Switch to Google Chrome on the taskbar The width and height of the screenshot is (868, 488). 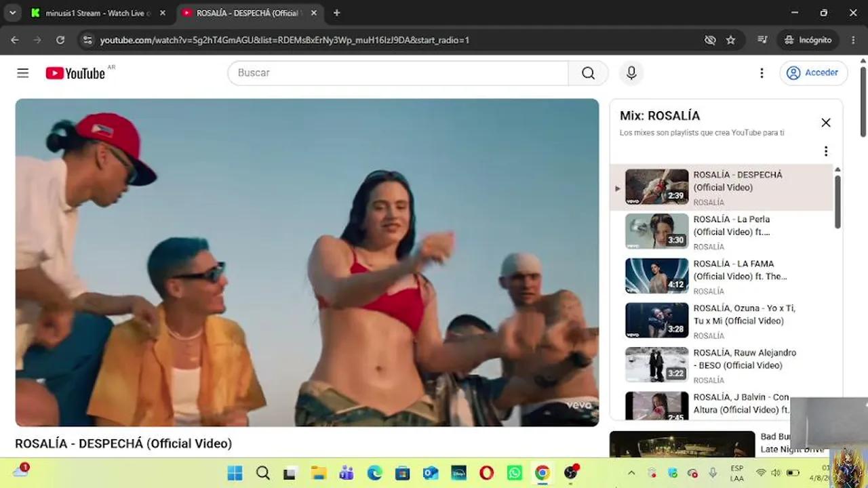(542, 473)
